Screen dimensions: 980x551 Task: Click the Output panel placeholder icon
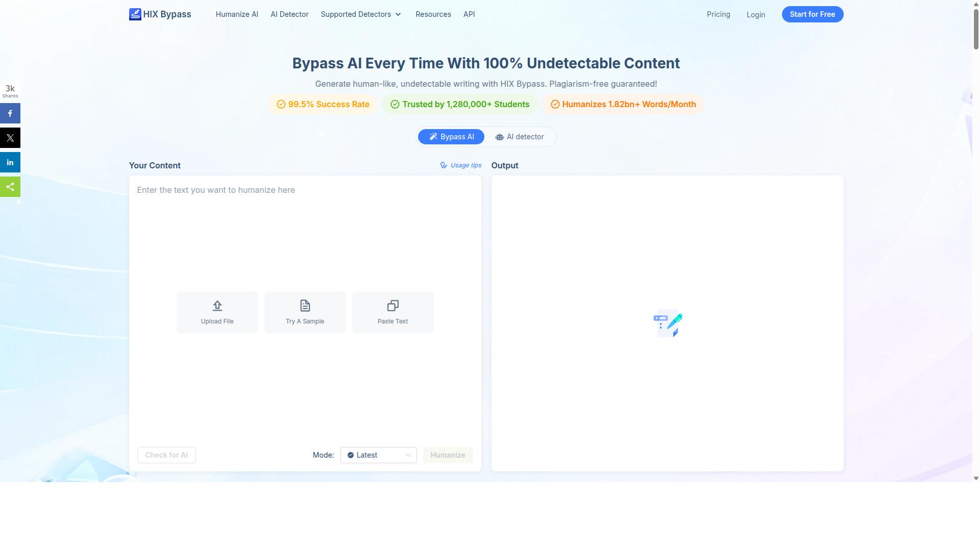coord(668,323)
